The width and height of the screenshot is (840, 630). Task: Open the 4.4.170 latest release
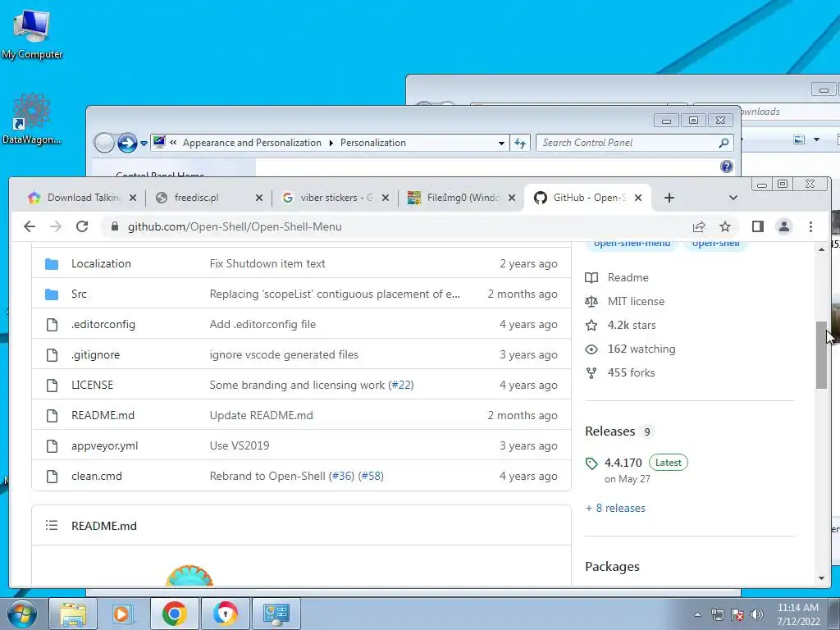pos(623,463)
